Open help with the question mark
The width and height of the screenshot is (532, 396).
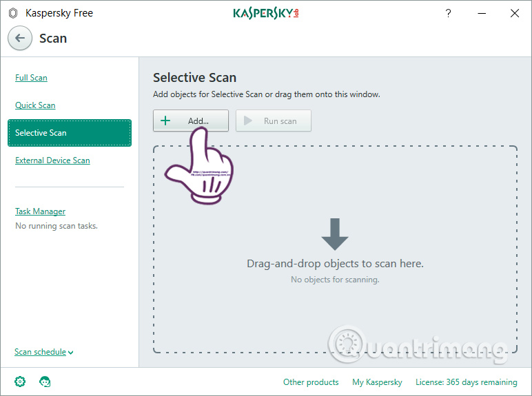pos(448,13)
